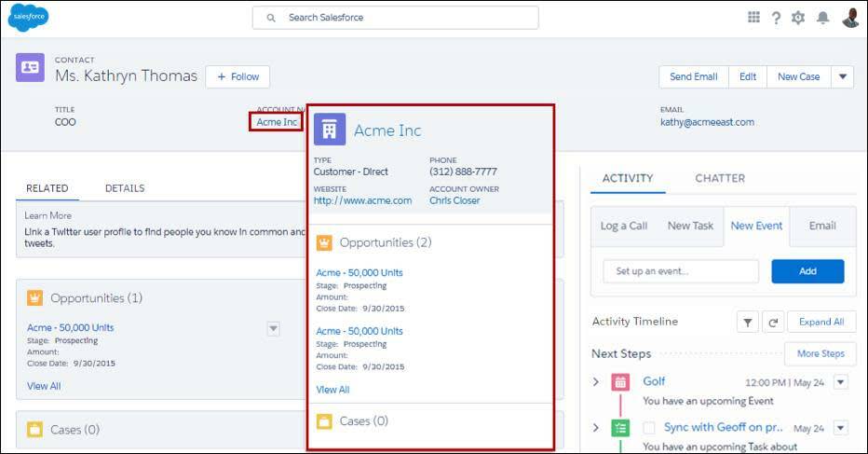Email kathy@acmeeast.com
Image resolution: width=868 pixels, height=454 pixels.
(x=707, y=122)
